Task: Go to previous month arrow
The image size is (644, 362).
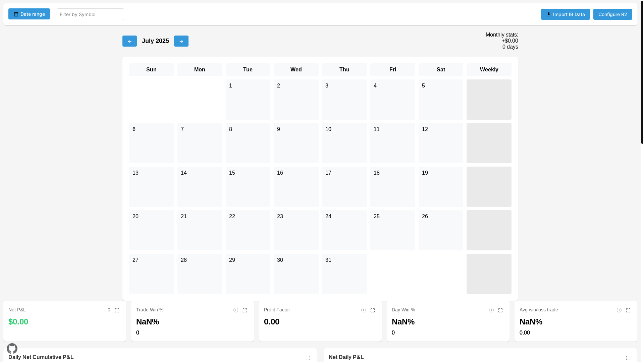Action: click(x=129, y=41)
